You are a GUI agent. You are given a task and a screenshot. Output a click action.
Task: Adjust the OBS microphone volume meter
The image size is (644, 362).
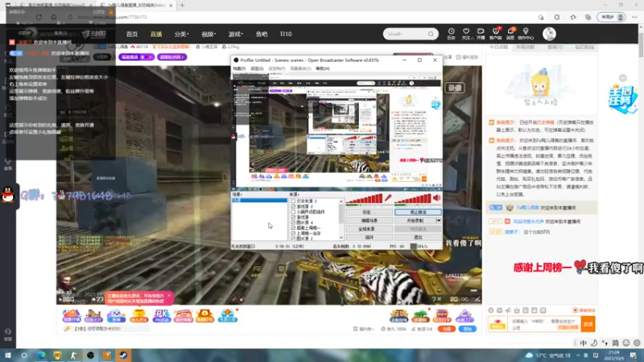tap(364, 199)
